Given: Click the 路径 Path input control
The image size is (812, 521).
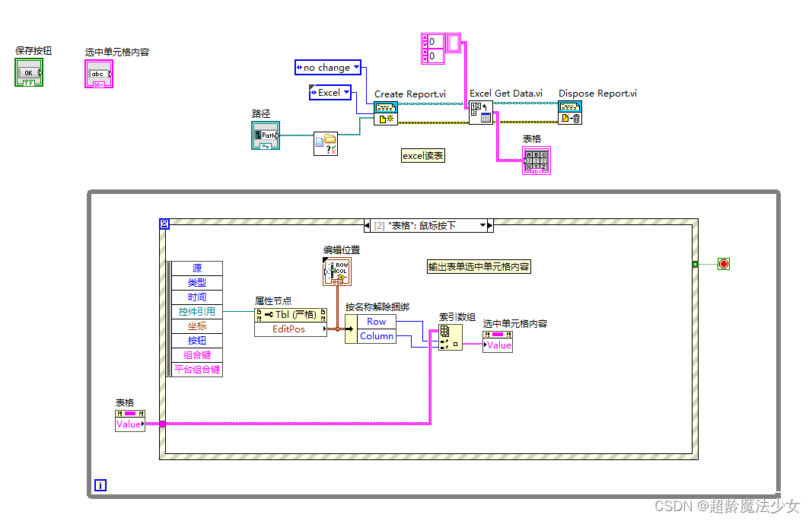Looking at the screenshot, I should coord(265,135).
